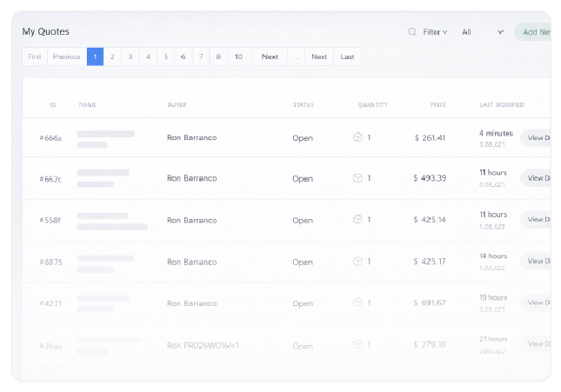
Task: Click the ellipsis pagination item
Action: pos(297,56)
